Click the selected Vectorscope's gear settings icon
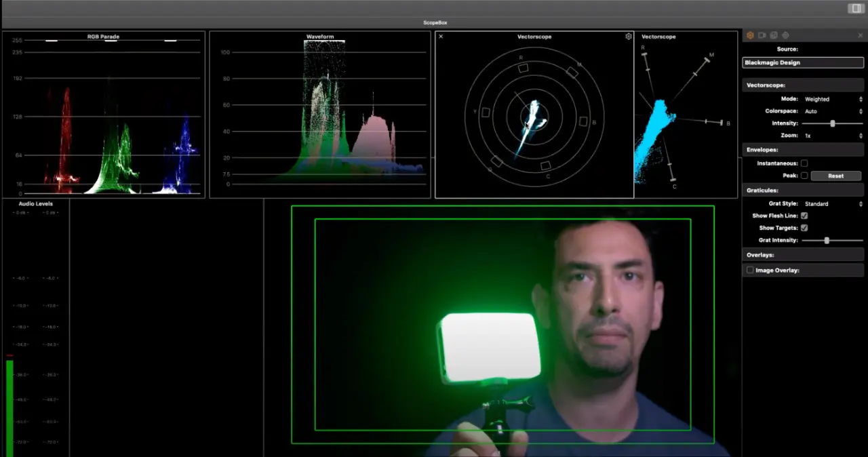This screenshot has height=457, width=868. [628, 37]
